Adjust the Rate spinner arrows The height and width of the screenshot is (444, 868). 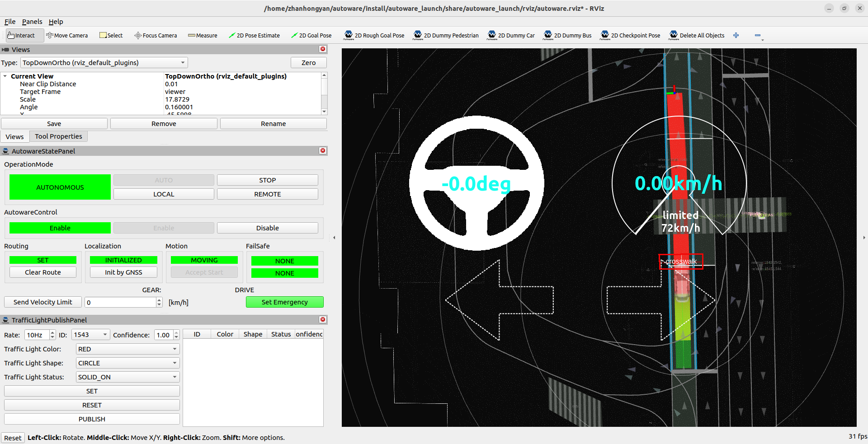[x=52, y=335]
